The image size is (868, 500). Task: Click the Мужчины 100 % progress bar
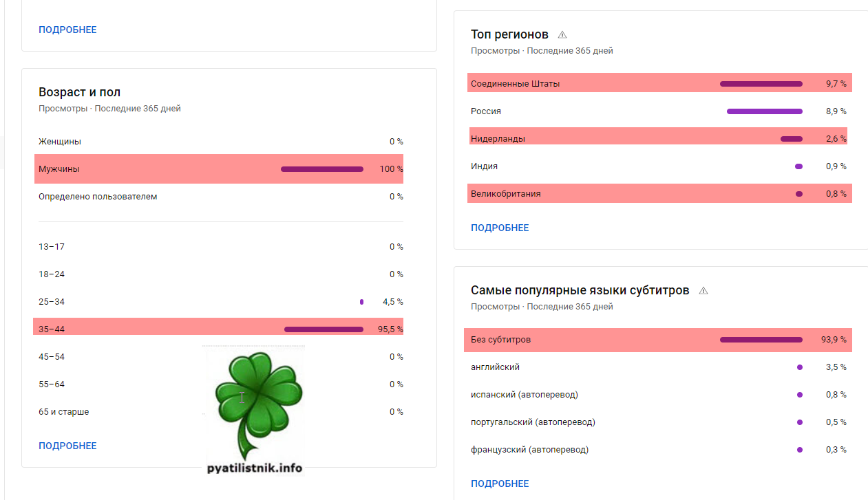pyautogui.click(x=322, y=169)
